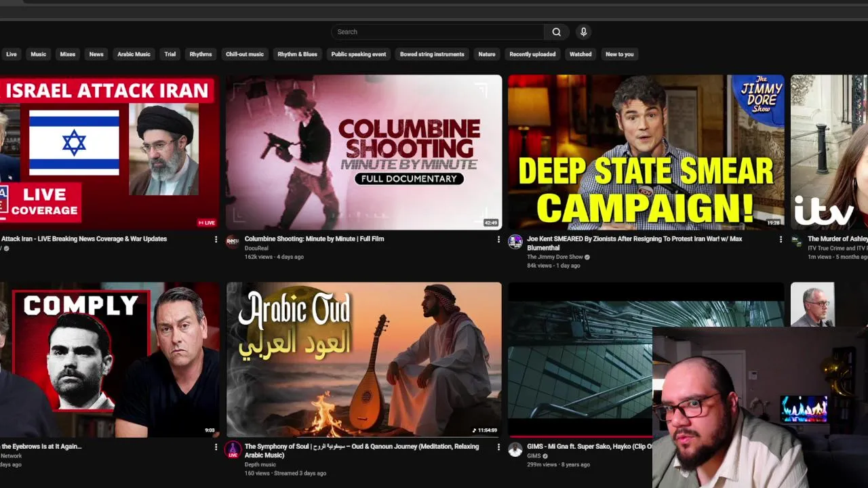Viewport: 868px width, 488px height.
Task: Select the Music filter chip
Action: (39, 54)
